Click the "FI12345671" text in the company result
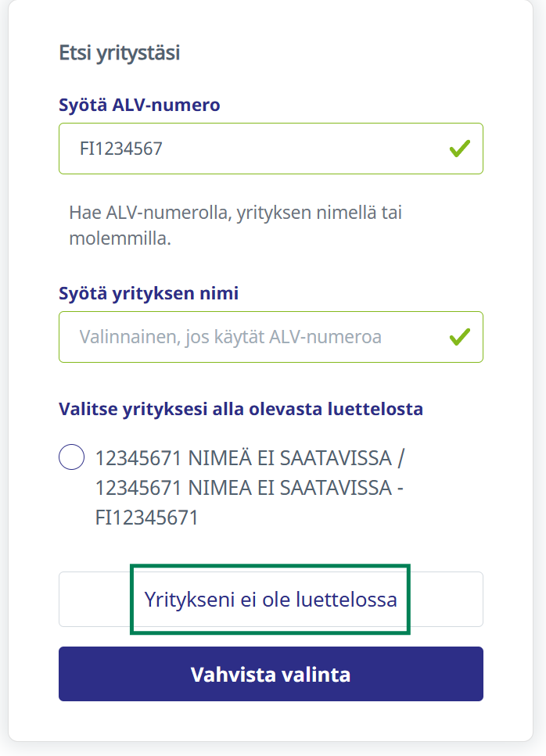 (146, 518)
